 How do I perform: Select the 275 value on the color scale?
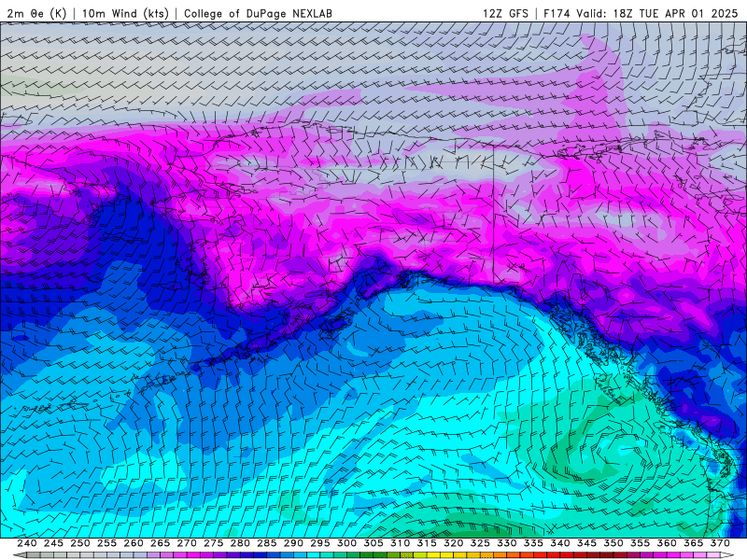click(x=214, y=543)
